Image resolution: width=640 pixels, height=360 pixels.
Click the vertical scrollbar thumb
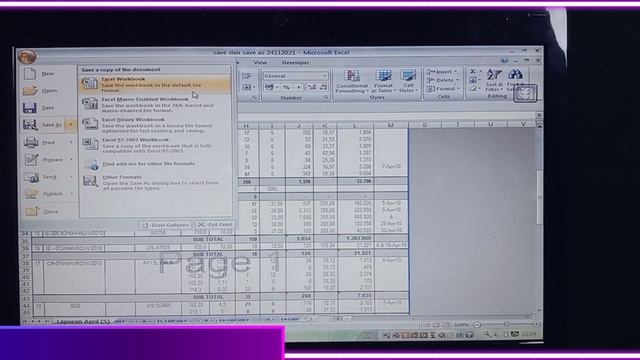[x=539, y=197]
